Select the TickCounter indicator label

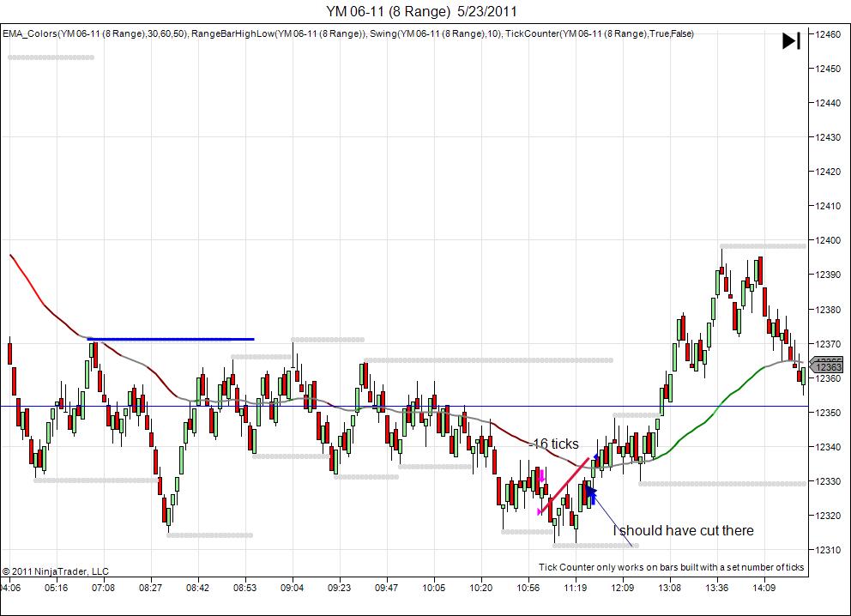(600, 33)
